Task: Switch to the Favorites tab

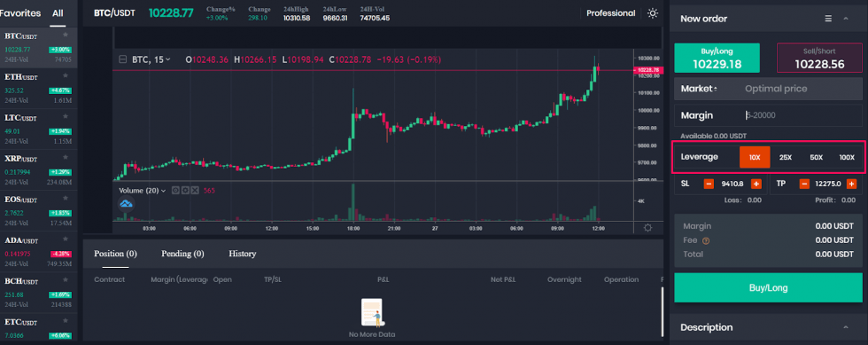Action: 20,13
